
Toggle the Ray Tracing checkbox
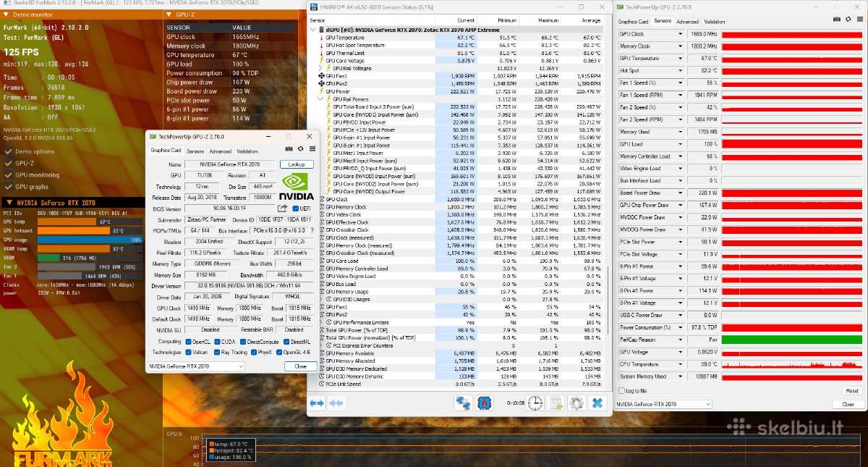tap(216, 352)
